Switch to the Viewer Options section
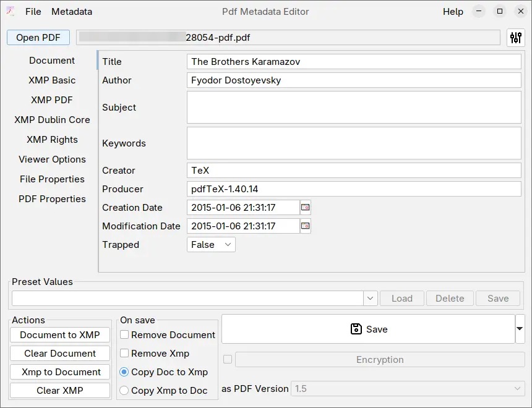Viewport: 532px width, 408px height. 52,159
